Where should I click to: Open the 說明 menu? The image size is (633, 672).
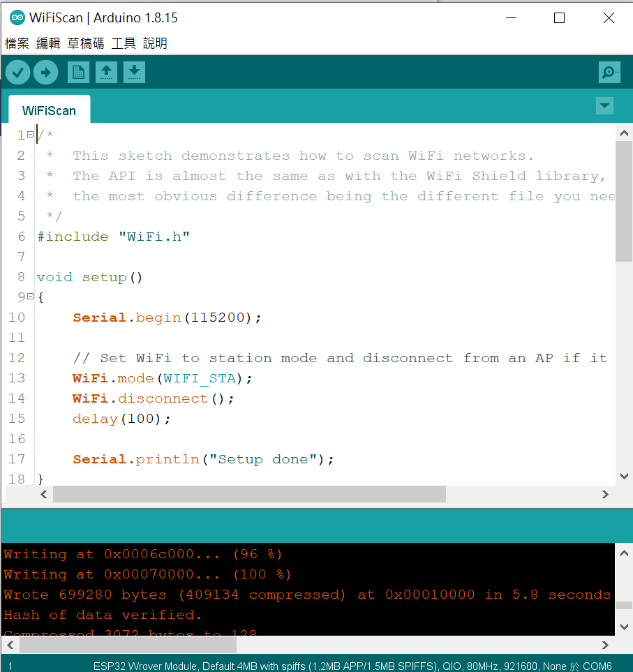[x=155, y=43]
